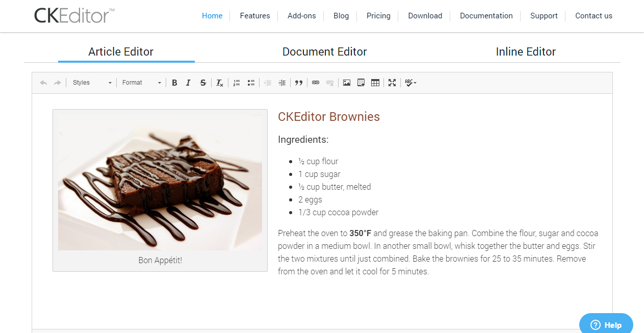644x333 pixels.
Task: Click the bold 350°F text
Action: point(360,233)
